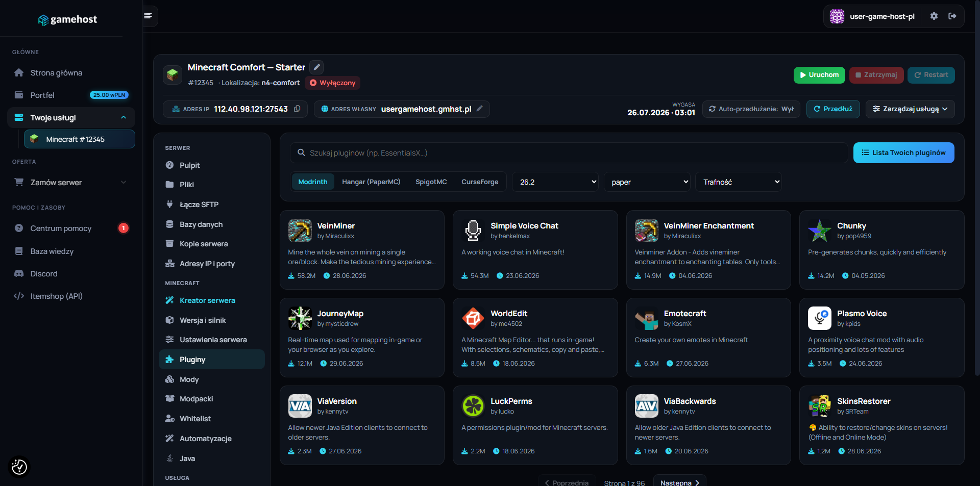This screenshot has width=980, height=486.
Task: Edit custom address usergamehost.gmhst.pl
Action: coord(480,109)
